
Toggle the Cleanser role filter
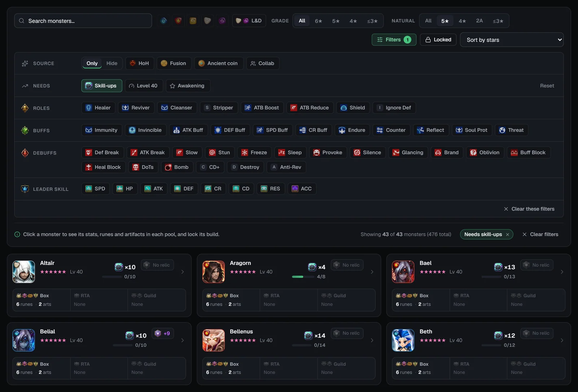(x=177, y=108)
